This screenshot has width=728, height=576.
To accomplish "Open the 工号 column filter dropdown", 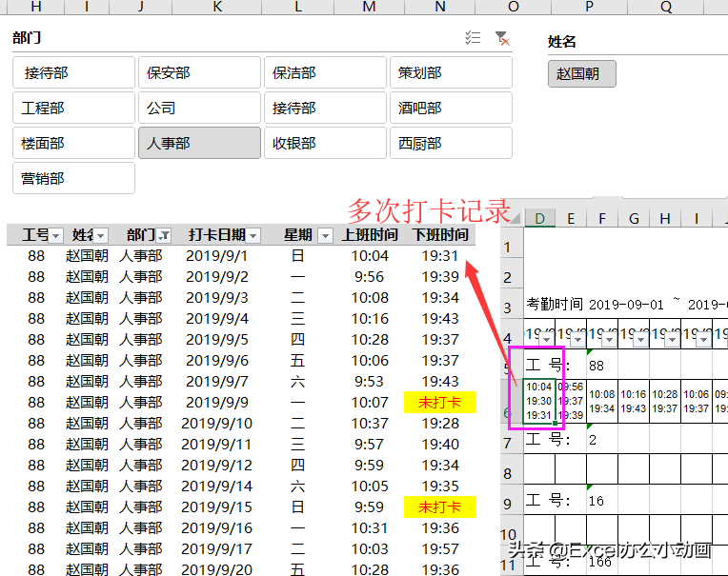I will point(55,236).
